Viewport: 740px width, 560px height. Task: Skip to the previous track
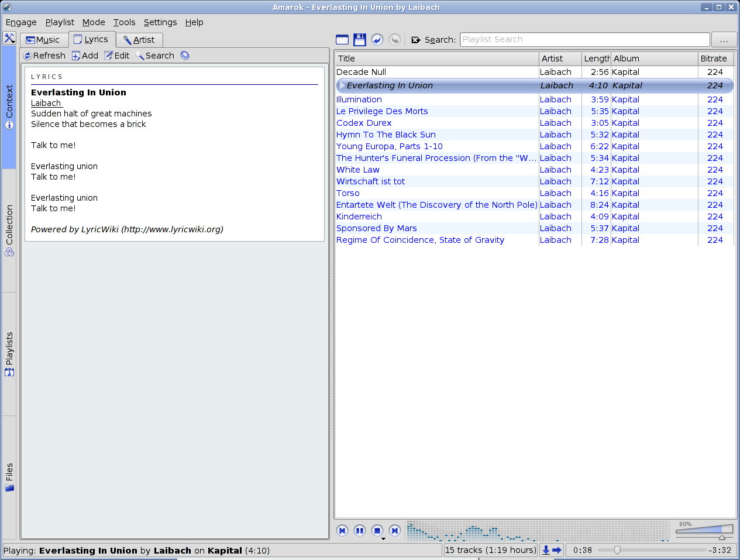click(x=342, y=531)
